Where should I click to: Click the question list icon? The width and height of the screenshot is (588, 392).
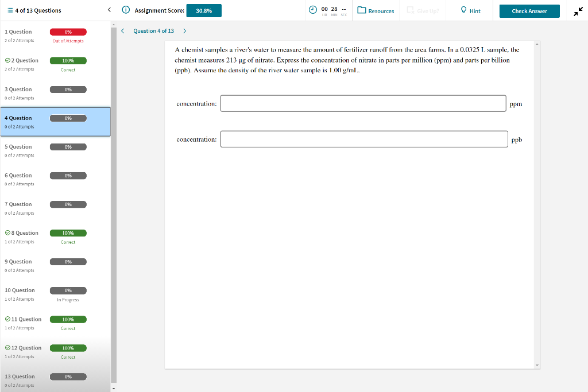pyautogui.click(x=9, y=10)
